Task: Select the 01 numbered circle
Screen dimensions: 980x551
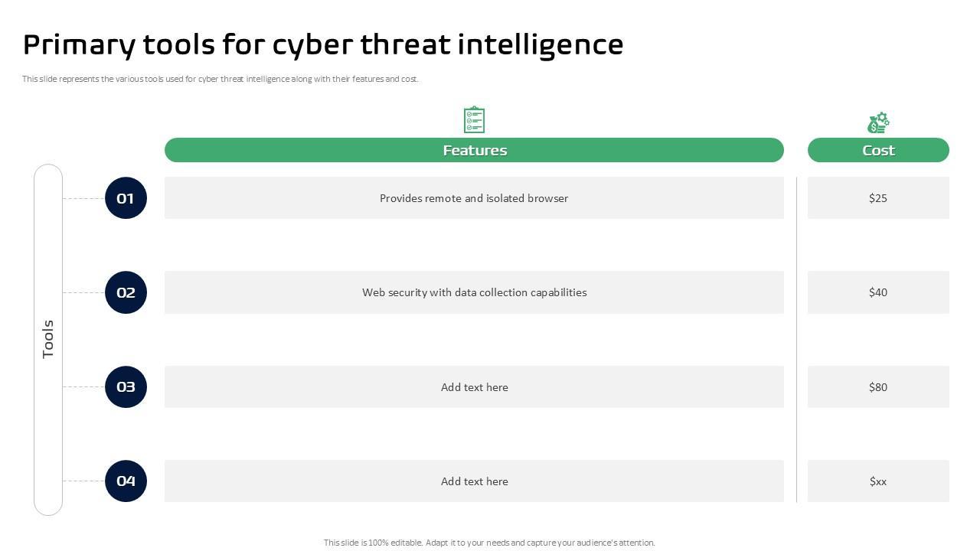Action: [x=126, y=198]
